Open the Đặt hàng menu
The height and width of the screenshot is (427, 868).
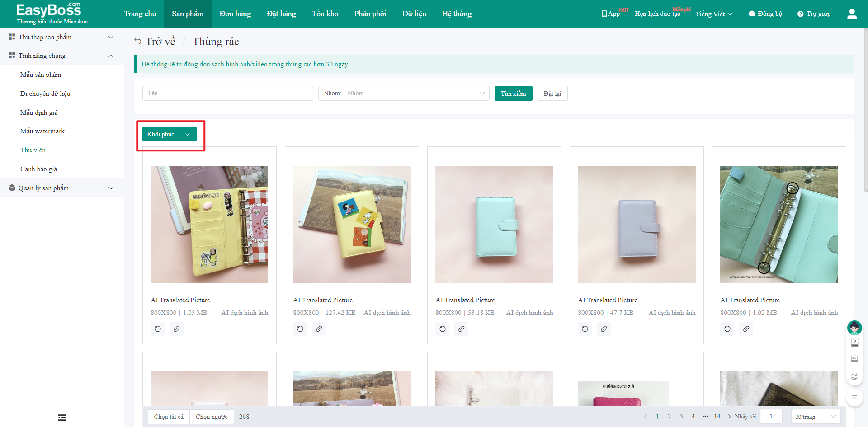pos(281,14)
